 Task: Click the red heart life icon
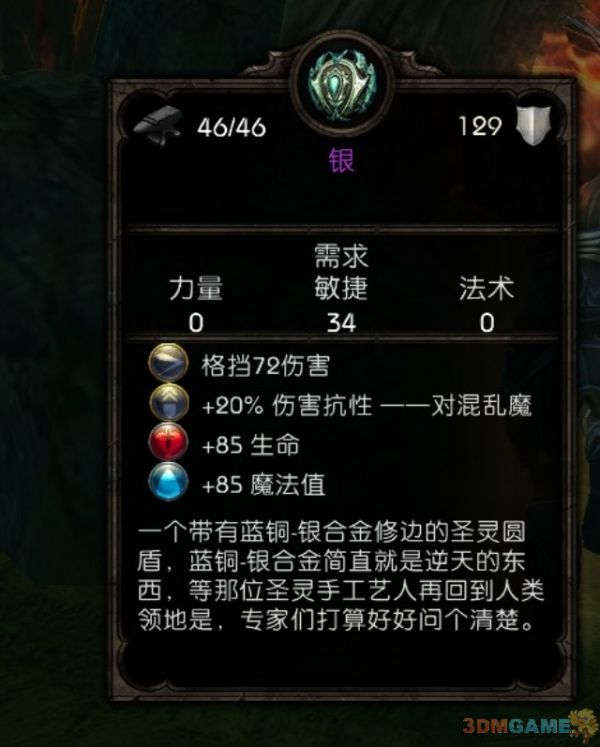[168, 444]
